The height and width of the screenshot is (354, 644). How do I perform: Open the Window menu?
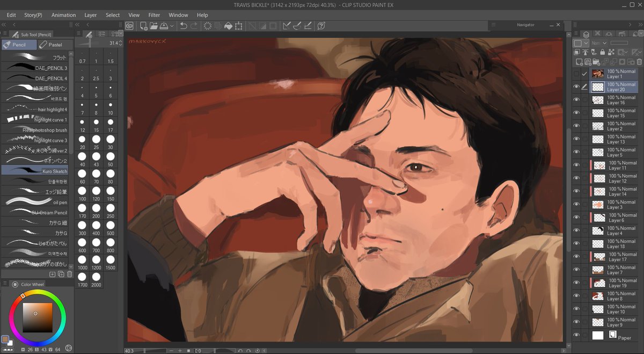[178, 15]
